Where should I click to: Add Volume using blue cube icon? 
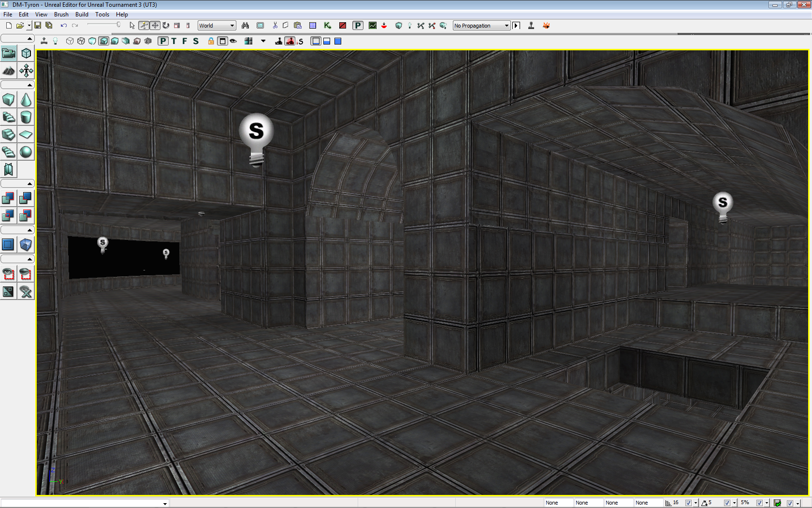[26, 244]
